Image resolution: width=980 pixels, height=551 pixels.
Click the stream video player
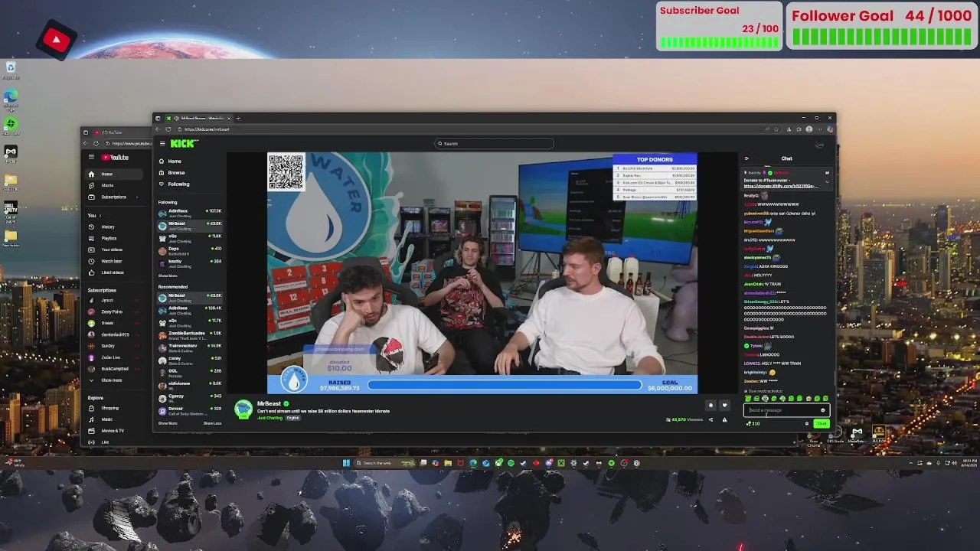pos(482,273)
